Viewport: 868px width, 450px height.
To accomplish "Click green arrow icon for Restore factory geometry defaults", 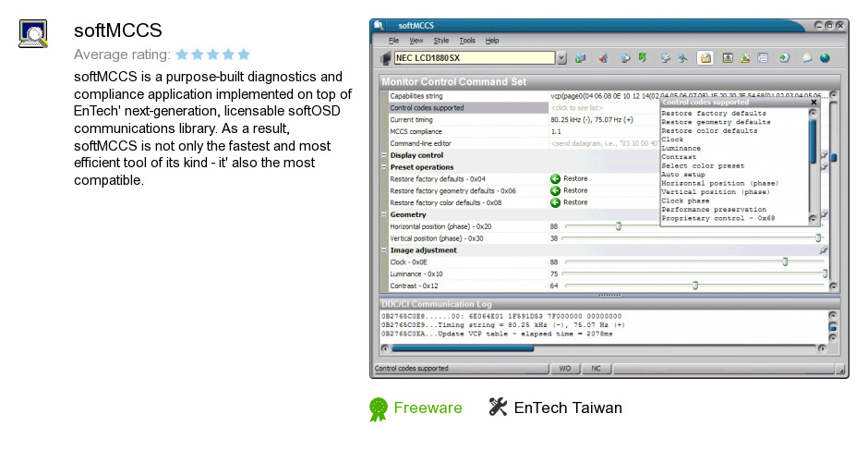I will [x=555, y=190].
